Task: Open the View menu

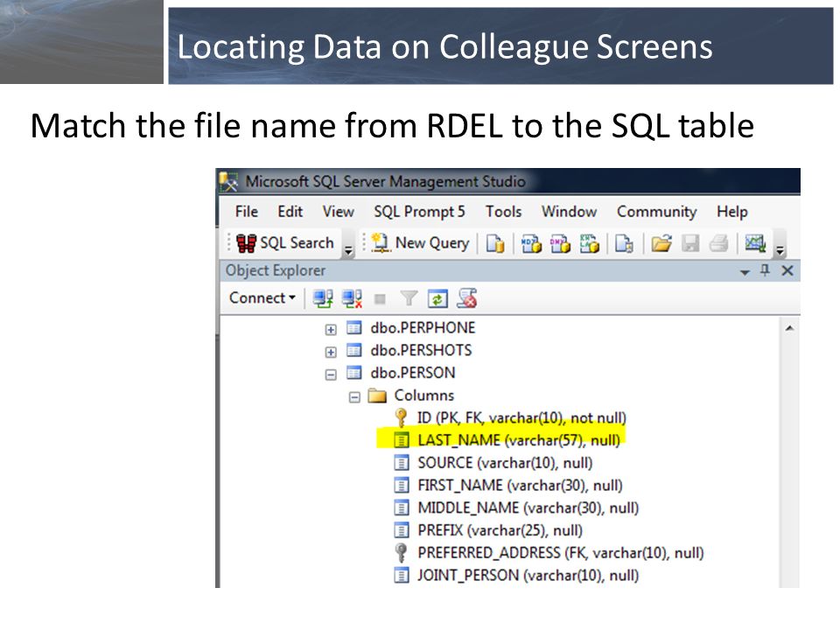Action: point(338,212)
